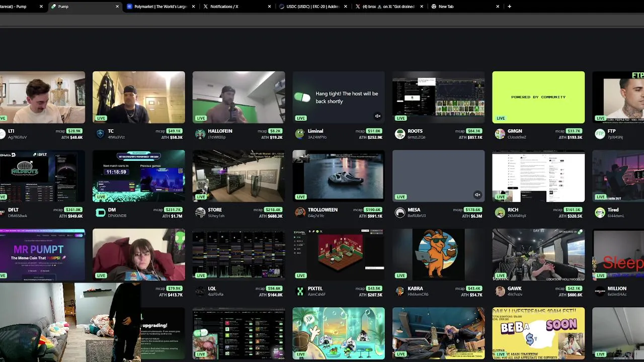This screenshot has height=362, width=644.
Task: Open the HALLOFEIN coin name link
Action: [220, 131]
